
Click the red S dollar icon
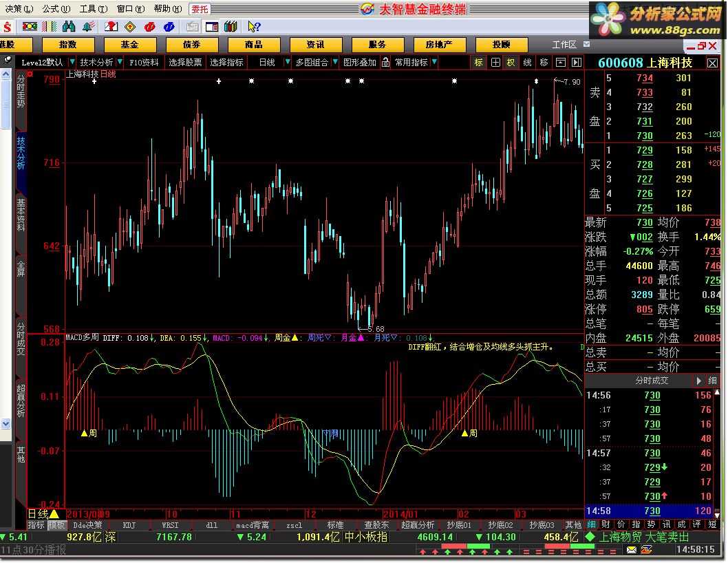[6, 26]
